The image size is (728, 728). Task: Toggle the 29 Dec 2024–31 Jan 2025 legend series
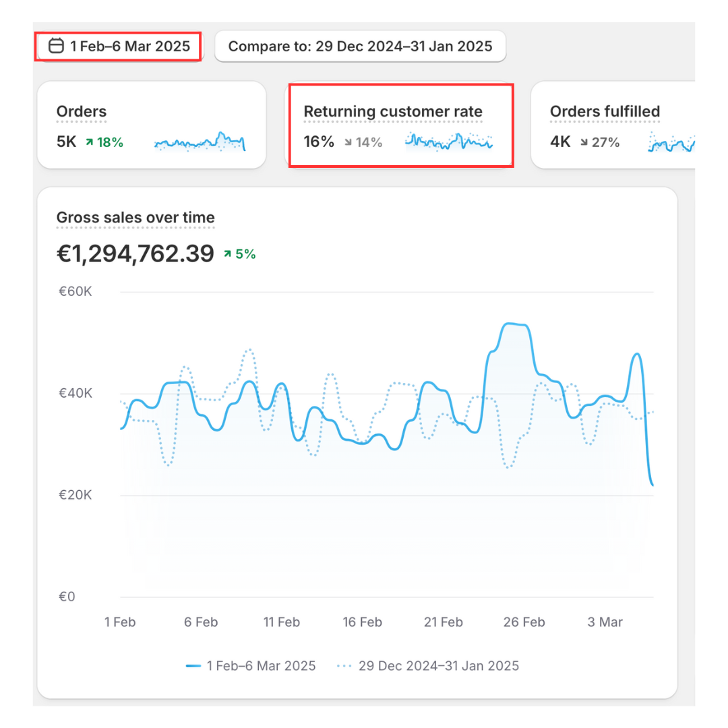[438, 666]
